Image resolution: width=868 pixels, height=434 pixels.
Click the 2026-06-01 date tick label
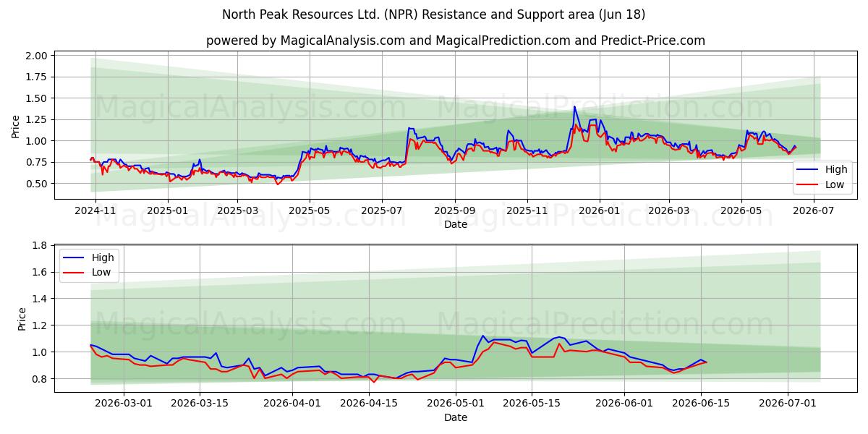coord(624,404)
